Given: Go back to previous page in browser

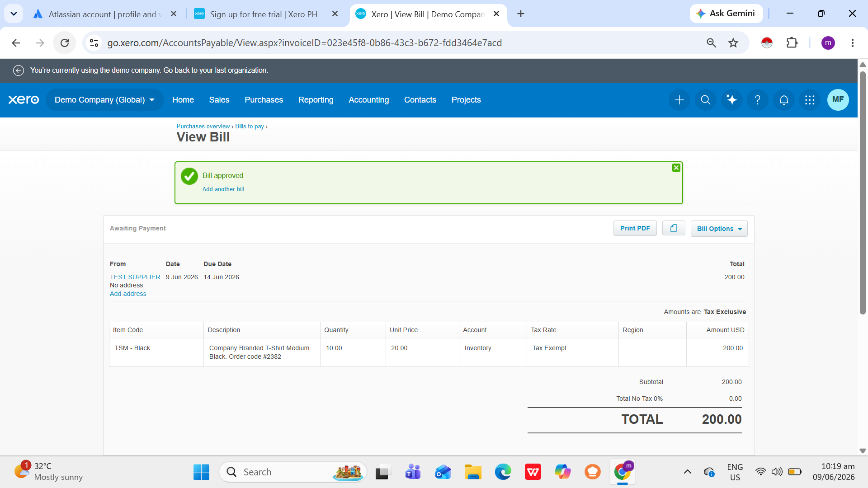Looking at the screenshot, I should tap(16, 43).
